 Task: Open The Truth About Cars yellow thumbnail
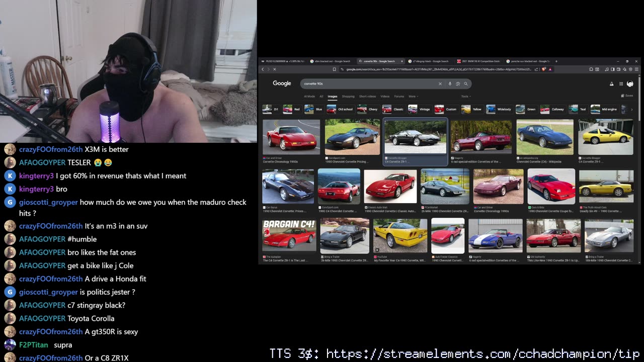pos(606,186)
